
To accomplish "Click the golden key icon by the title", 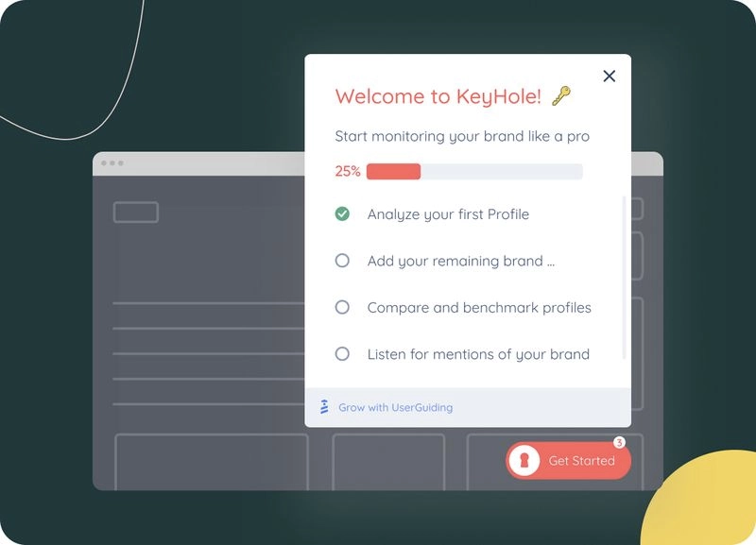I will click(x=561, y=95).
